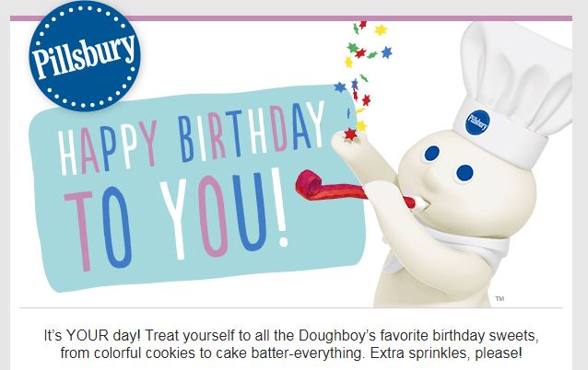Click the small Pillsbury logo on chef hat
588x370 pixels.
tap(477, 122)
